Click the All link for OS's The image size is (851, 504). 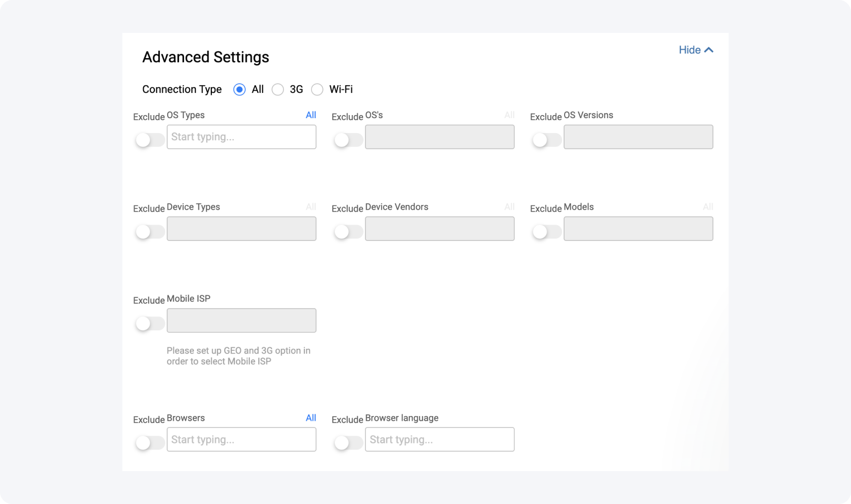click(x=509, y=115)
